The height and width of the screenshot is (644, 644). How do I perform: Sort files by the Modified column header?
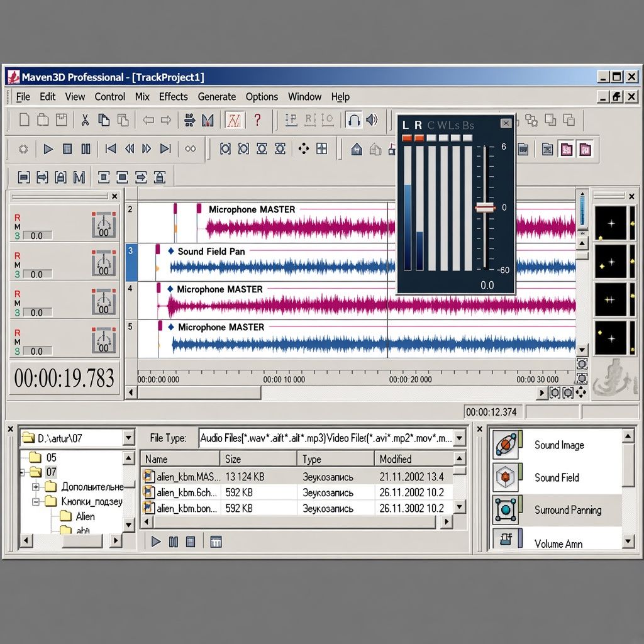click(414, 458)
